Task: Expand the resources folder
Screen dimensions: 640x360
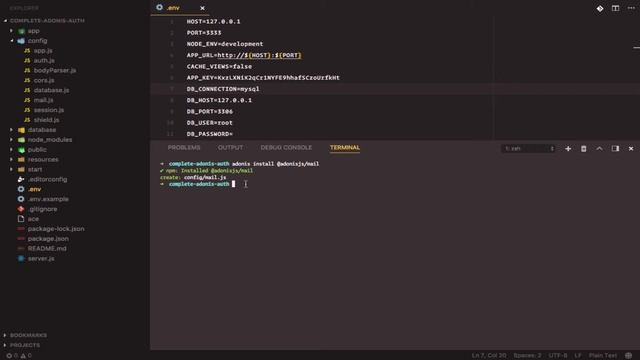Action: [x=11, y=160]
